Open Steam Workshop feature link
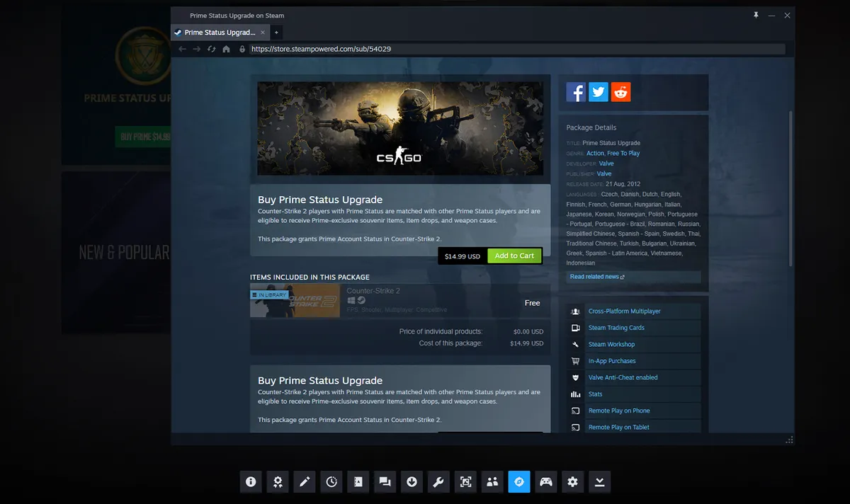850x504 pixels. 612,345
